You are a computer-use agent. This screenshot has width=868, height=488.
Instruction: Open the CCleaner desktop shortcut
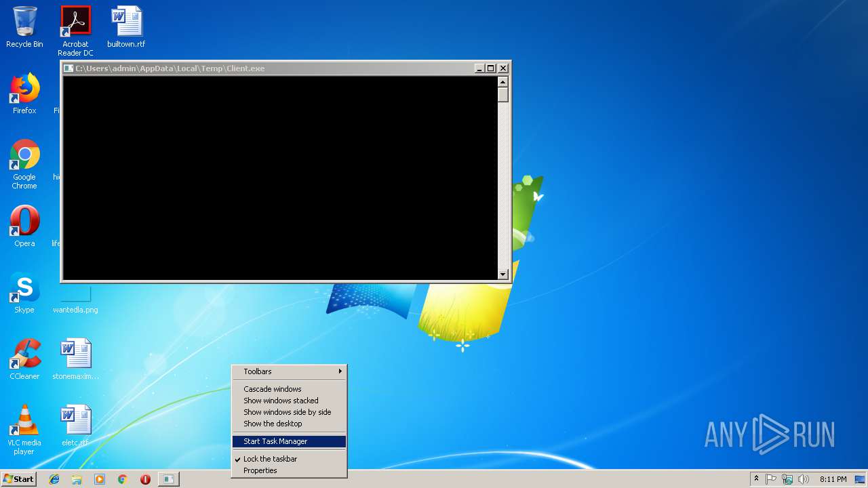point(24,359)
